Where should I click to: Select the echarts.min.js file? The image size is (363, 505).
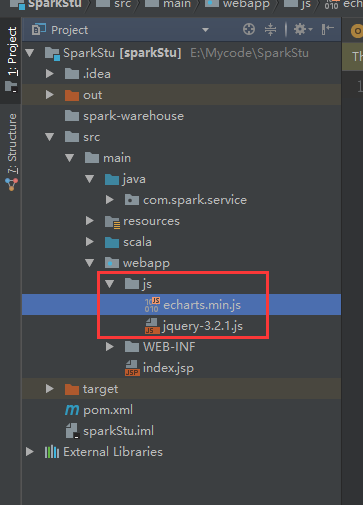202,305
